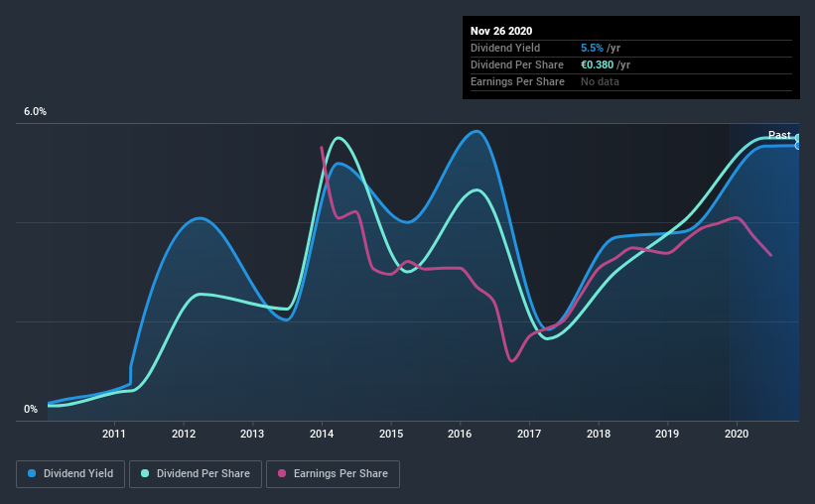Select the 2016 axis label
Viewport: 815px width, 504px height.
click(x=460, y=434)
